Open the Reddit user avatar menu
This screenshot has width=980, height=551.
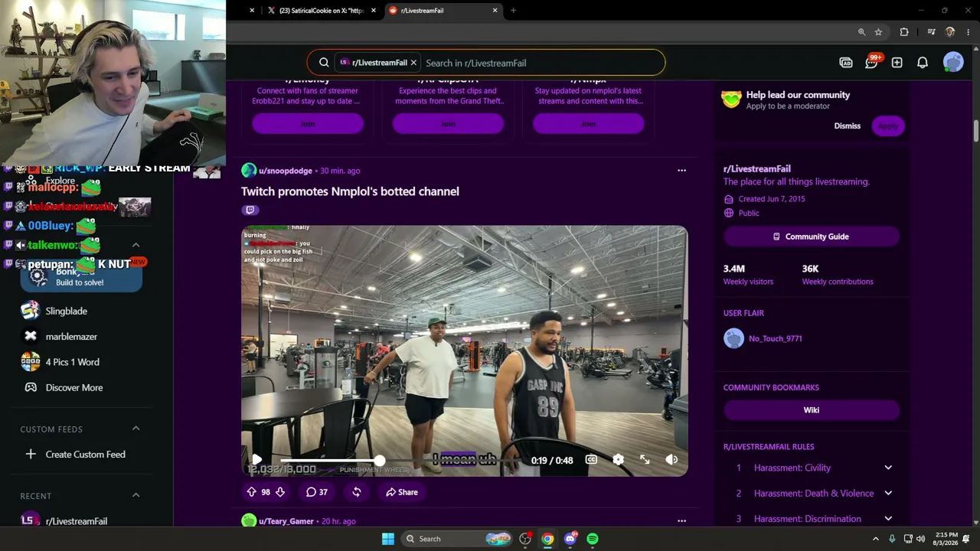click(x=953, y=63)
